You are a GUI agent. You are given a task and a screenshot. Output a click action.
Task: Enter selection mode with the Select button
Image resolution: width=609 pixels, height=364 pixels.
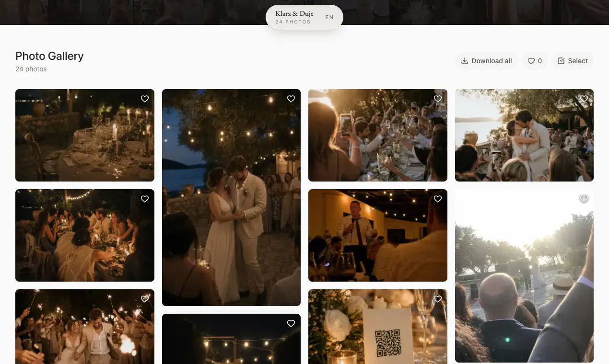click(573, 61)
